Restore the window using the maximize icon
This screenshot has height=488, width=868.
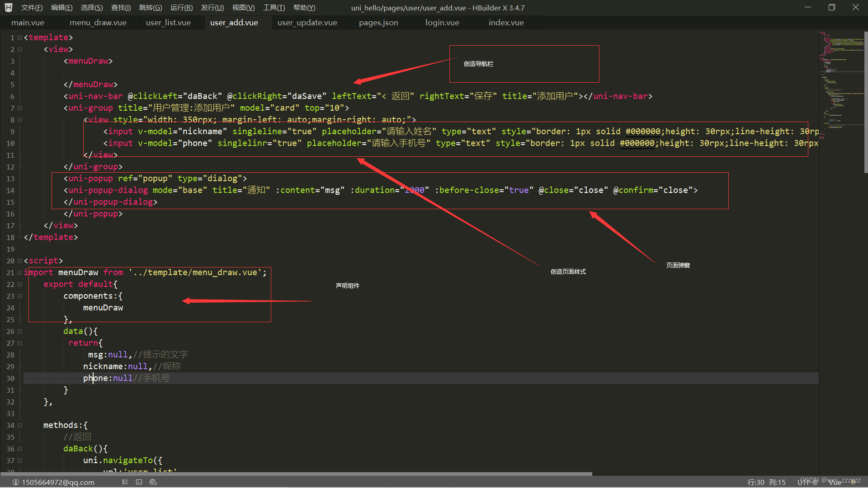pyautogui.click(x=831, y=8)
